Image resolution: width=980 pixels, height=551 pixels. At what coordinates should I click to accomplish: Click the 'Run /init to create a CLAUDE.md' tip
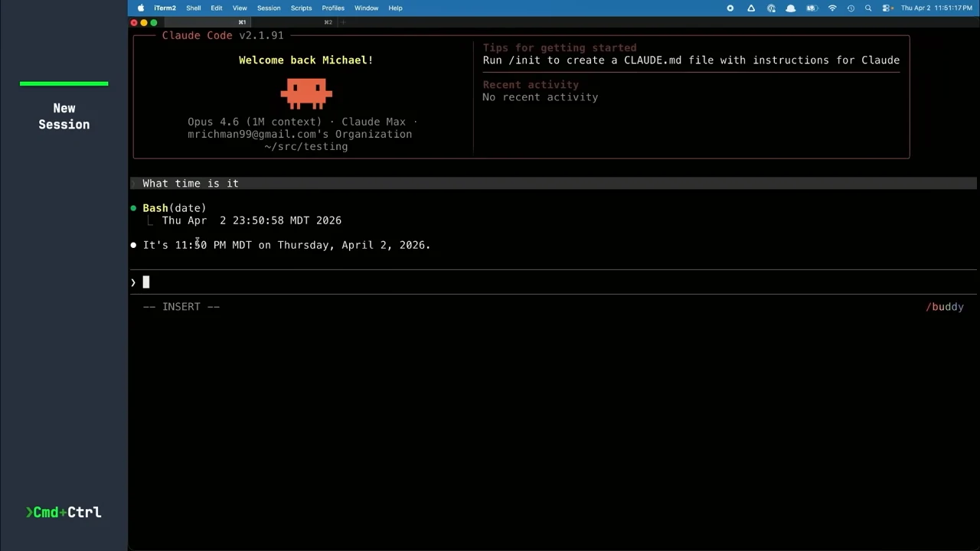691,60
